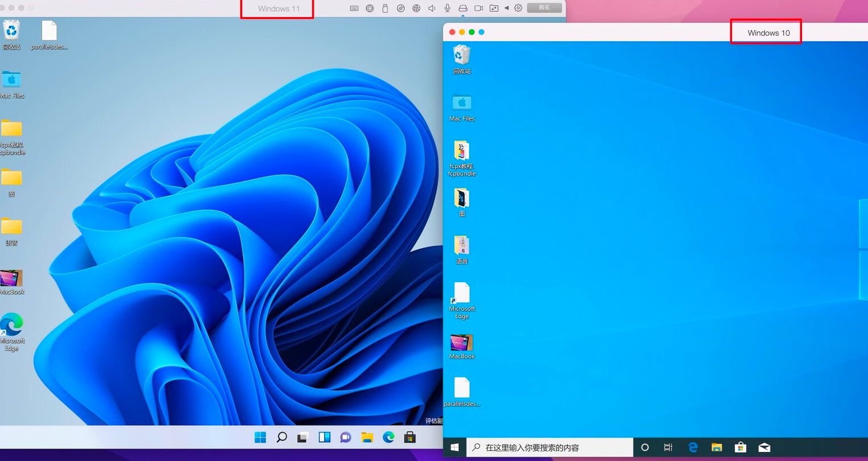This screenshot has height=461, width=868.
Task: Open the network globe icon in Parallels toolbar
Action: [x=416, y=8]
